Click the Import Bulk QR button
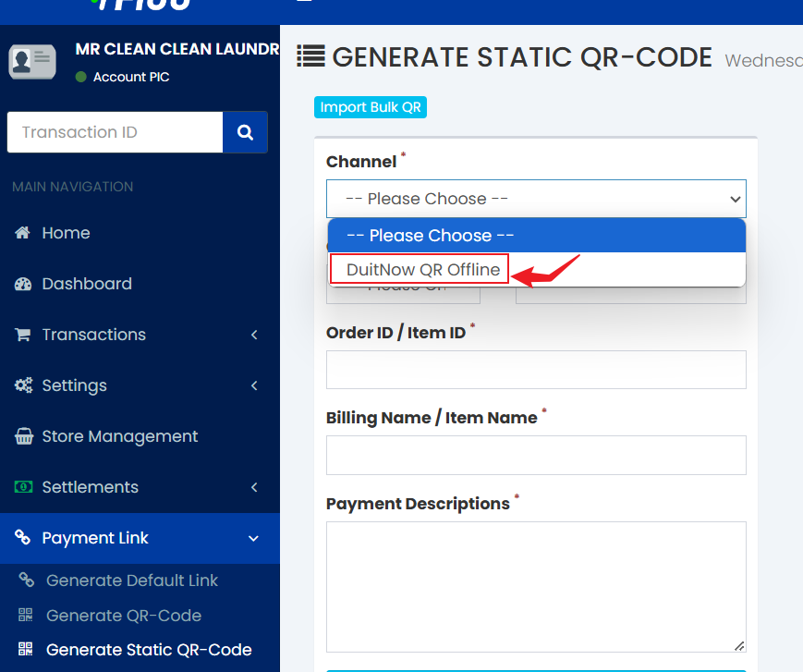 [371, 107]
